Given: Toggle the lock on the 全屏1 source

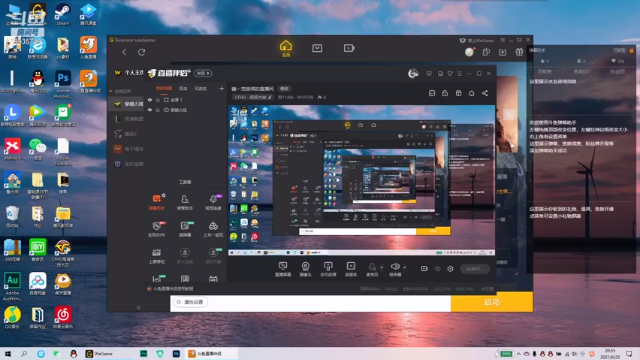Looking at the screenshot, I should point(158,100).
